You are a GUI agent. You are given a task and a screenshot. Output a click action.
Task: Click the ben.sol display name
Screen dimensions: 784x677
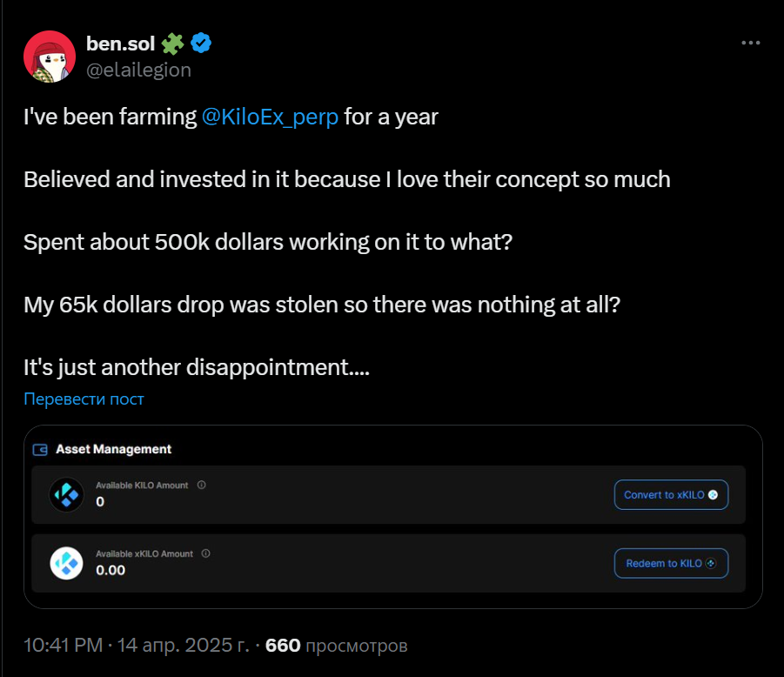coord(121,42)
